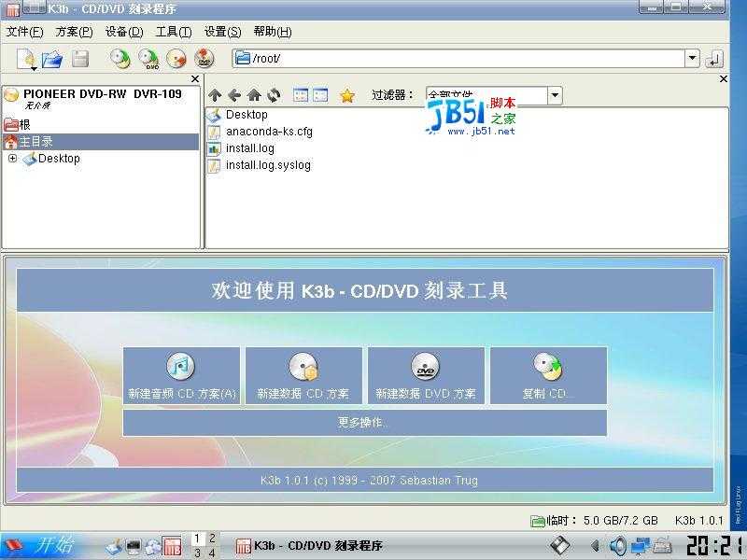Viewport: 747px width, 560px height.
Task: Launch K3b from panel quick-launch icon
Action: click(172, 546)
